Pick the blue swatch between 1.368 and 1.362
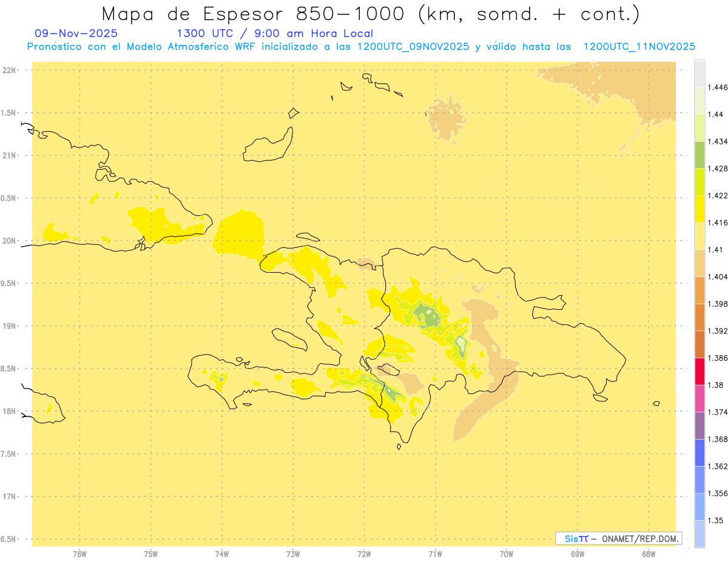 point(699,452)
